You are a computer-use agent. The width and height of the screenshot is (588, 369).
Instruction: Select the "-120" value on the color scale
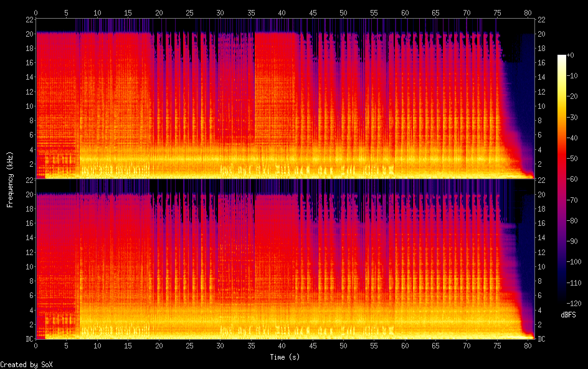574,304
